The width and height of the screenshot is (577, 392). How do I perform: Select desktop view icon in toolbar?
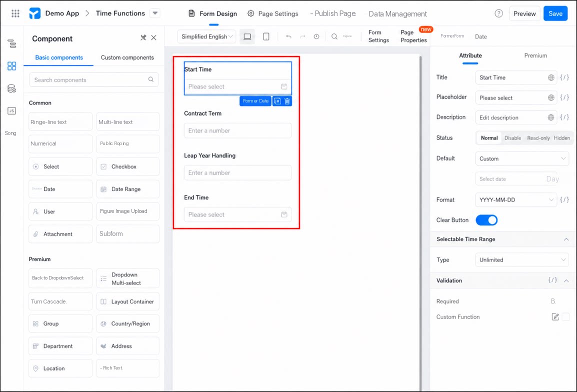(x=247, y=36)
